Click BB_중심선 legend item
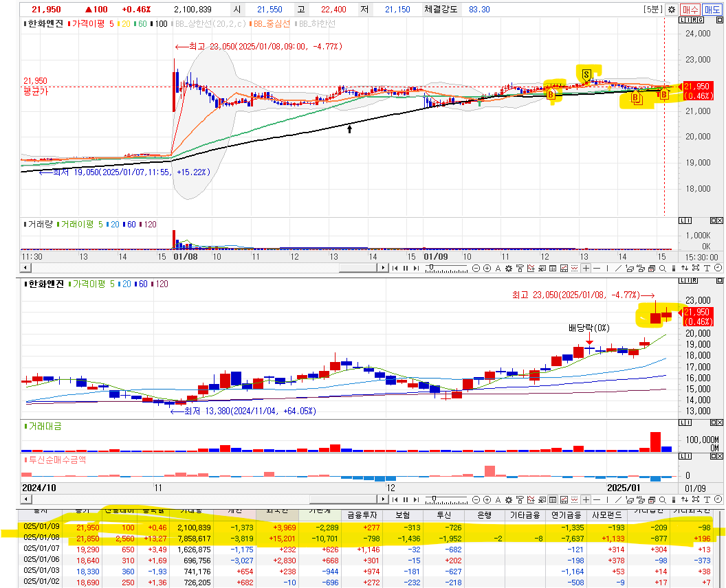The width and height of the screenshot is (726, 588). pyautogui.click(x=272, y=23)
